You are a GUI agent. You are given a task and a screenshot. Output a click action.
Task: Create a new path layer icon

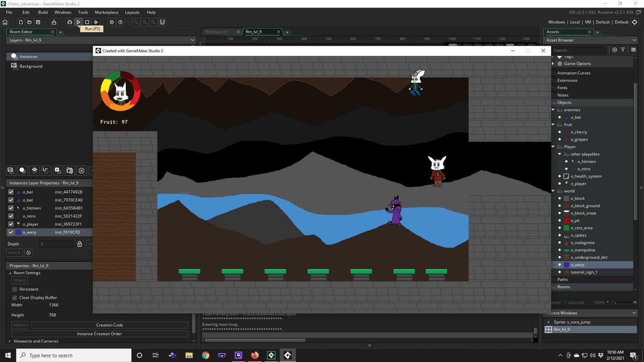pyautogui.click(x=46, y=170)
